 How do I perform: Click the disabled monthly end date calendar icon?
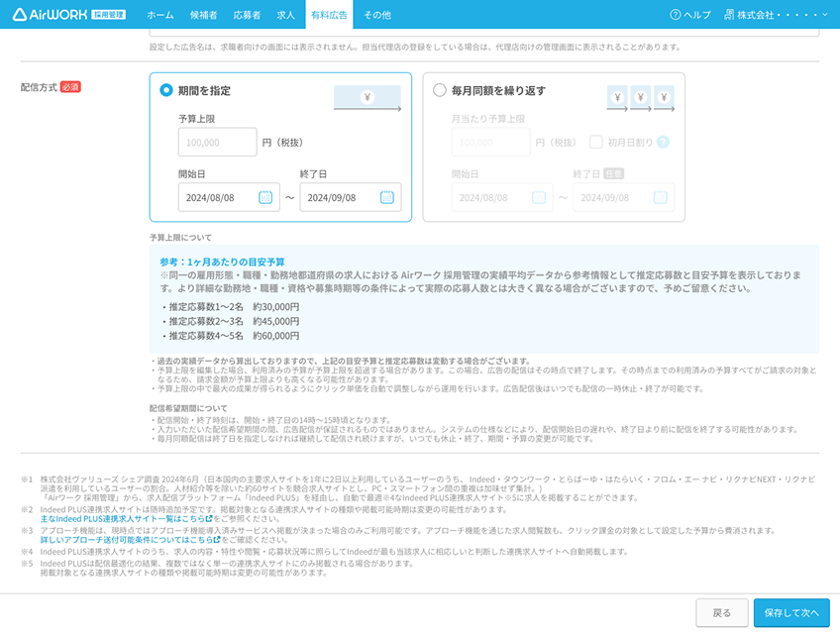click(x=660, y=197)
